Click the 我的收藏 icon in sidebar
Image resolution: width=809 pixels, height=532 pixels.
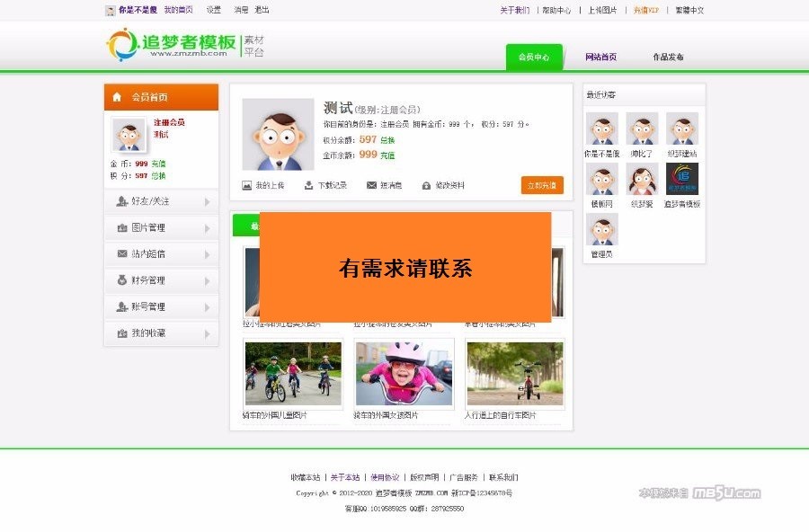pos(122,333)
